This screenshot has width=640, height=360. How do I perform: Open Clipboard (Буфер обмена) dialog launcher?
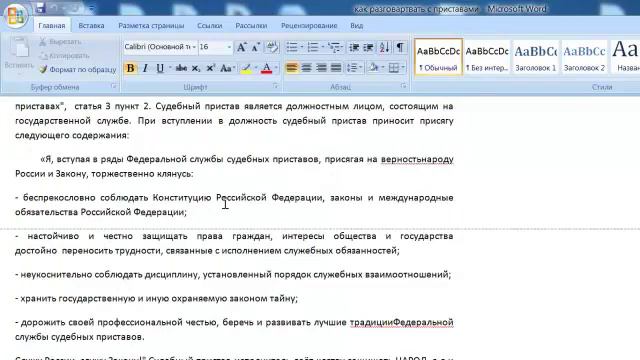pyautogui.click(x=114, y=86)
